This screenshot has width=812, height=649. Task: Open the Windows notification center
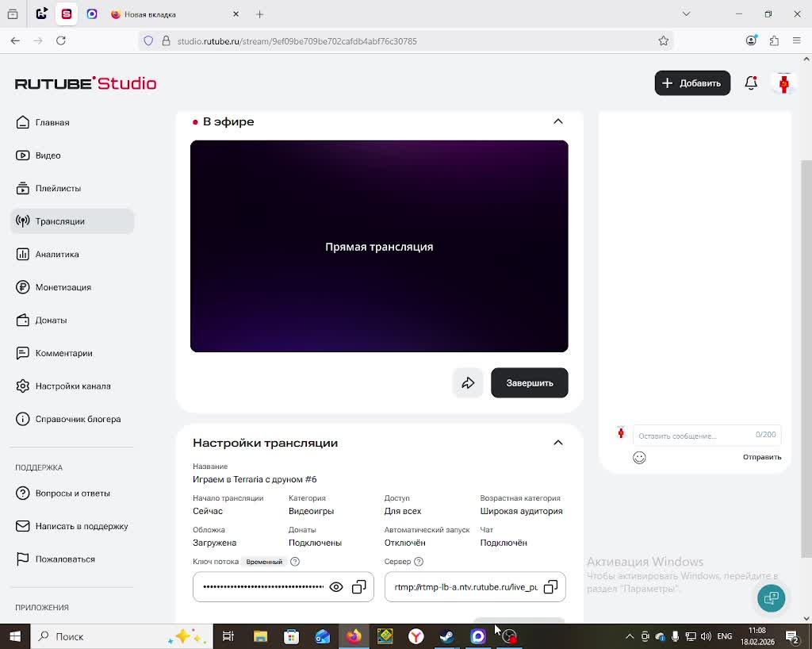click(793, 636)
